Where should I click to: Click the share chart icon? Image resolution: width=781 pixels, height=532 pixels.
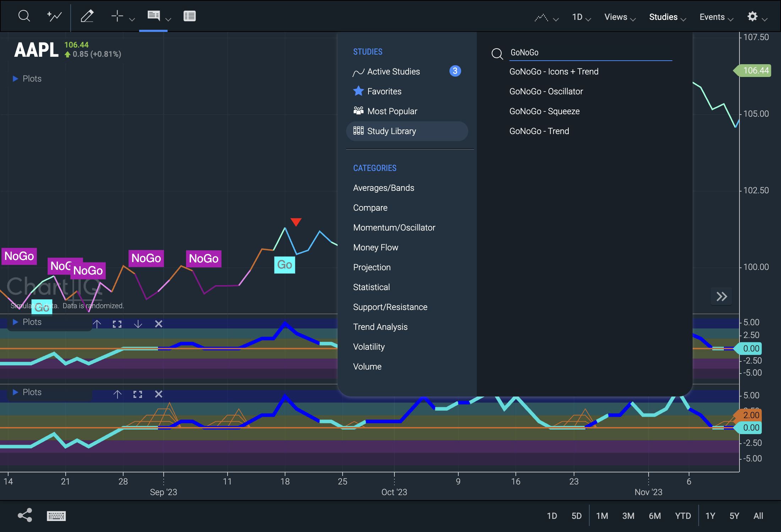click(25, 515)
